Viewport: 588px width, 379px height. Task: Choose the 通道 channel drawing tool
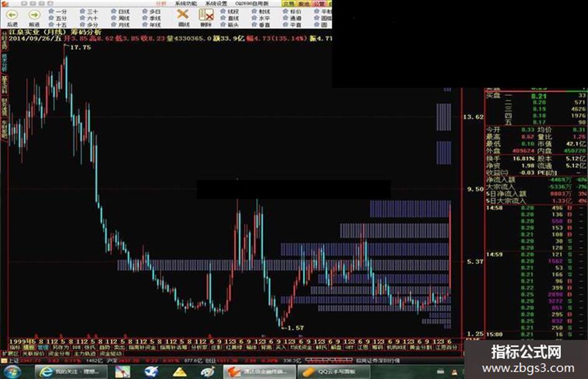[292, 18]
